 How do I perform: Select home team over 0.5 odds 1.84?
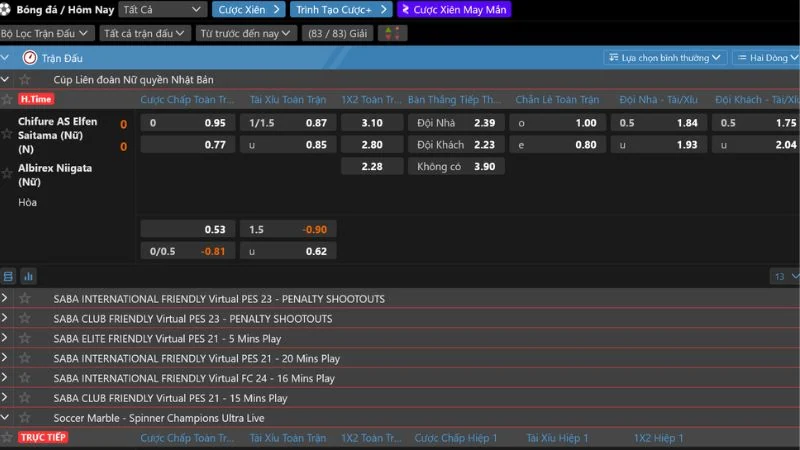coord(658,123)
